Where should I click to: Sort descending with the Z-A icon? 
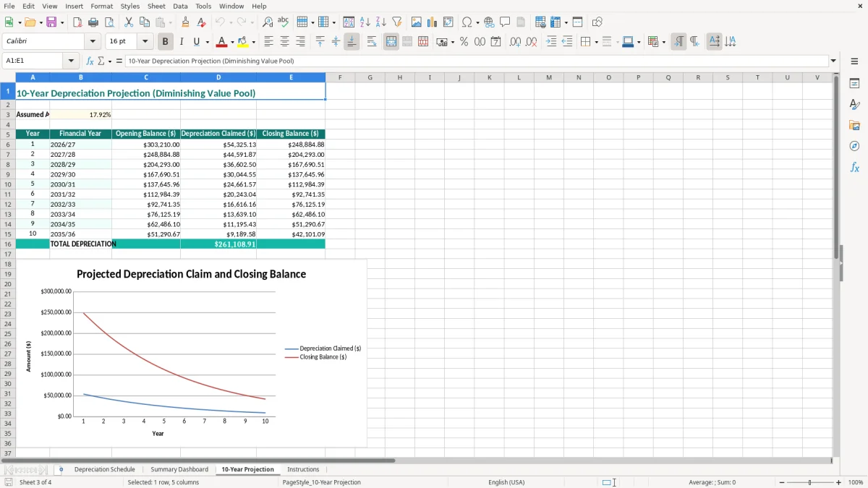pos(381,22)
